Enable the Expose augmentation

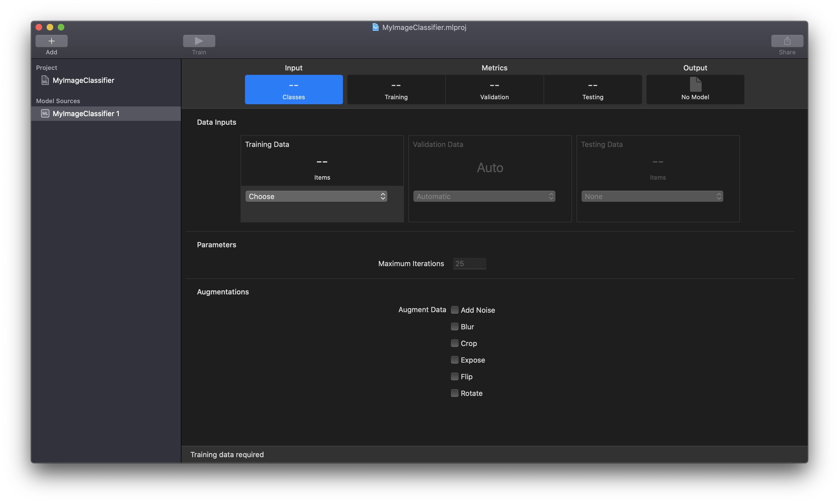[x=454, y=360]
